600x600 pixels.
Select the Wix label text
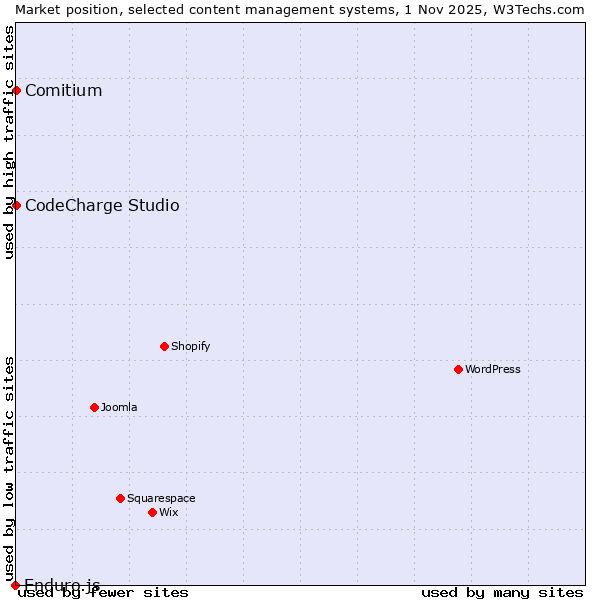168,513
